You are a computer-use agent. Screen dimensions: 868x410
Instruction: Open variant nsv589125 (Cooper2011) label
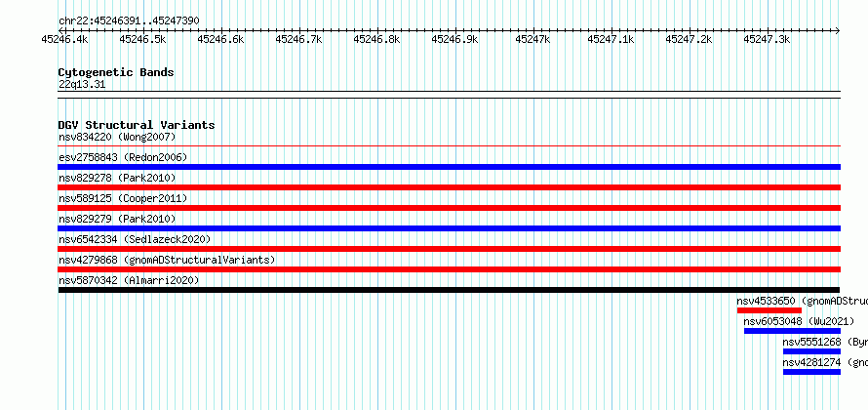point(123,198)
